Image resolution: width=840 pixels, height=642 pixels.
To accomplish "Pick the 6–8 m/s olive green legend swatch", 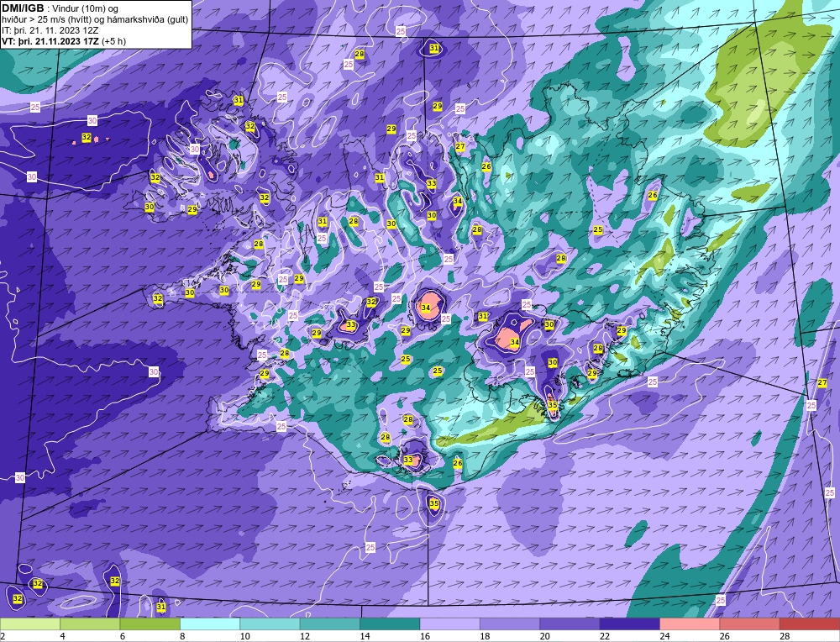I will (x=150, y=624).
